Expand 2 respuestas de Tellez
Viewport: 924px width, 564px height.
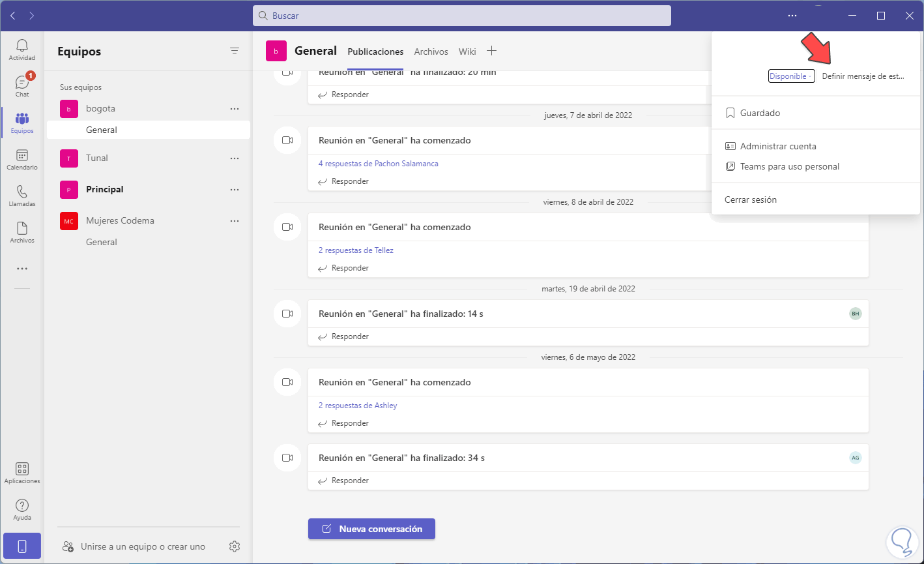(x=356, y=250)
